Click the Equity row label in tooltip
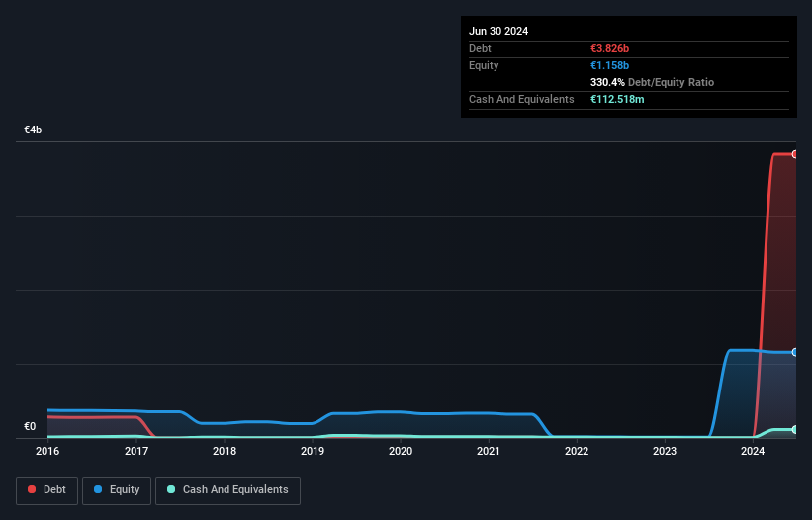This screenshot has height=520, width=812. [x=484, y=65]
